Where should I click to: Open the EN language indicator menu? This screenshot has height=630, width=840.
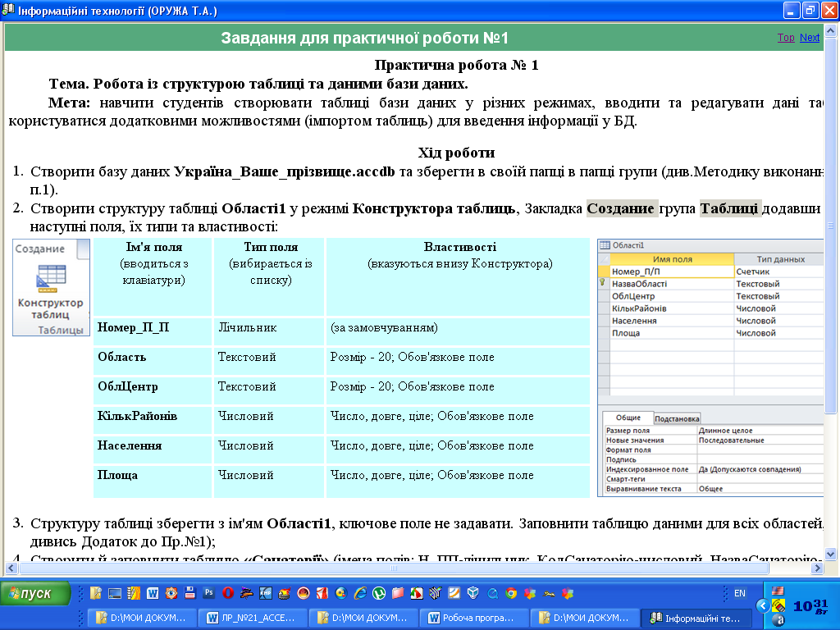click(739, 593)
